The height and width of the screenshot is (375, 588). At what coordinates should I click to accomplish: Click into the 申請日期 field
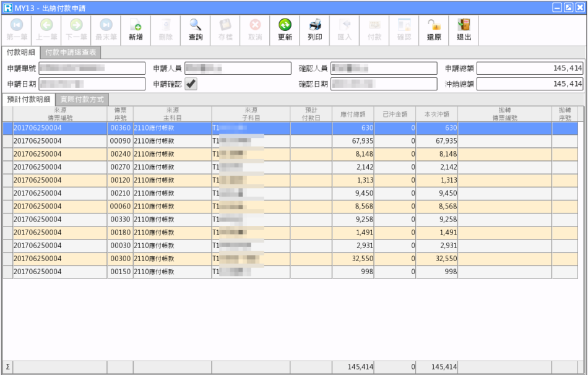(x=92, y=84)
